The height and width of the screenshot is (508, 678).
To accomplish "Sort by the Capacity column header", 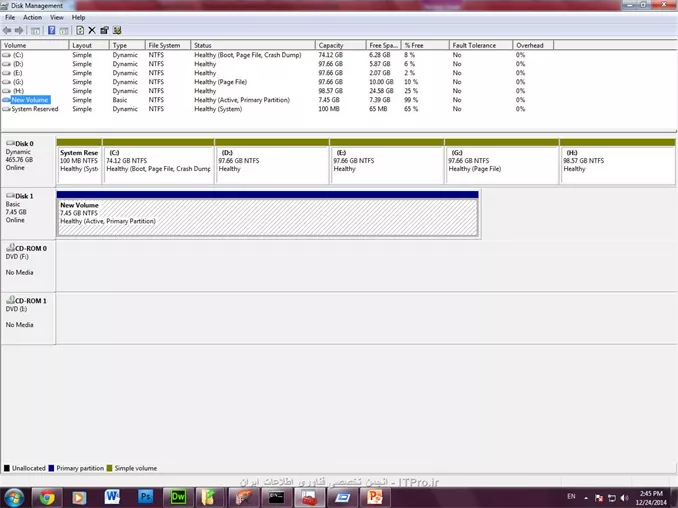I will pos(341,45).
